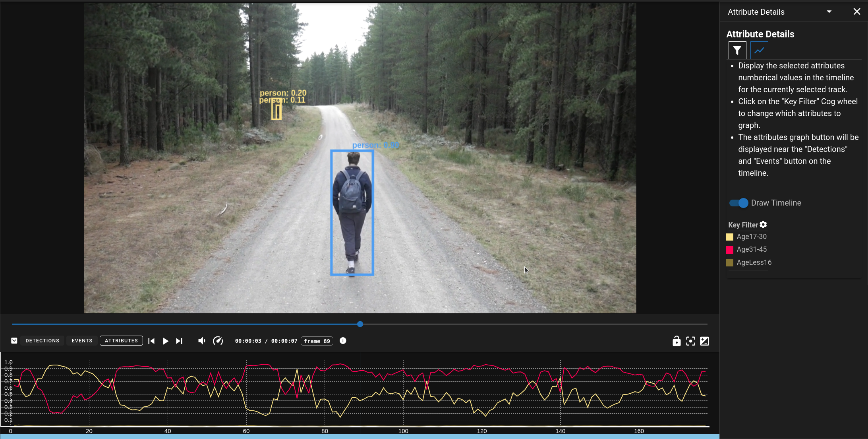Screen dimensions: 868x439
Task: Click the Age17-30 key label
Action: pos(752,237)
